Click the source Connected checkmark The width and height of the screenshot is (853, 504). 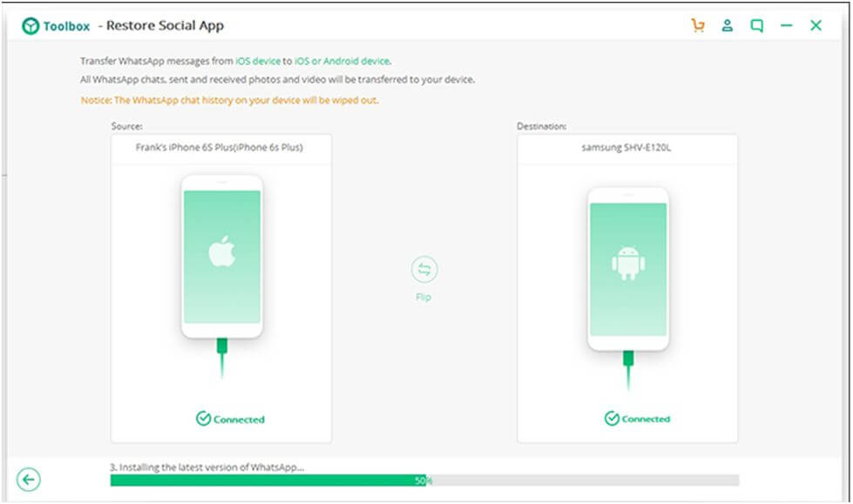(x=203, y=419)
